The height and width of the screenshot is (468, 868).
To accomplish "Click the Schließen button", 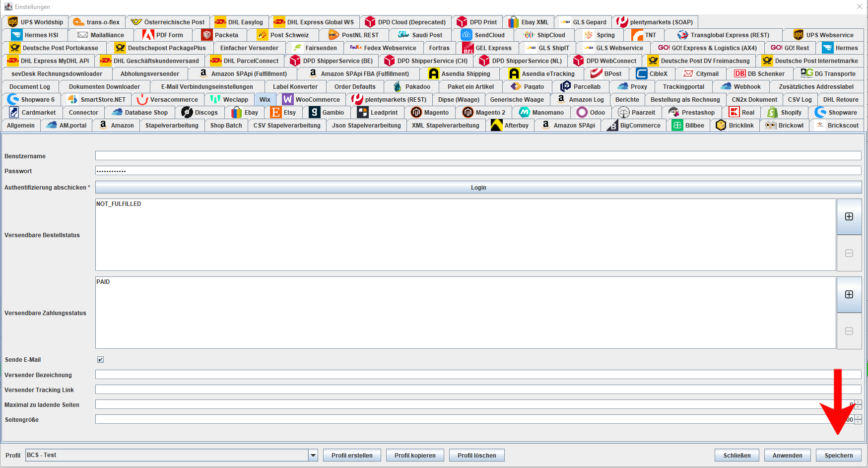I will 737,455.
